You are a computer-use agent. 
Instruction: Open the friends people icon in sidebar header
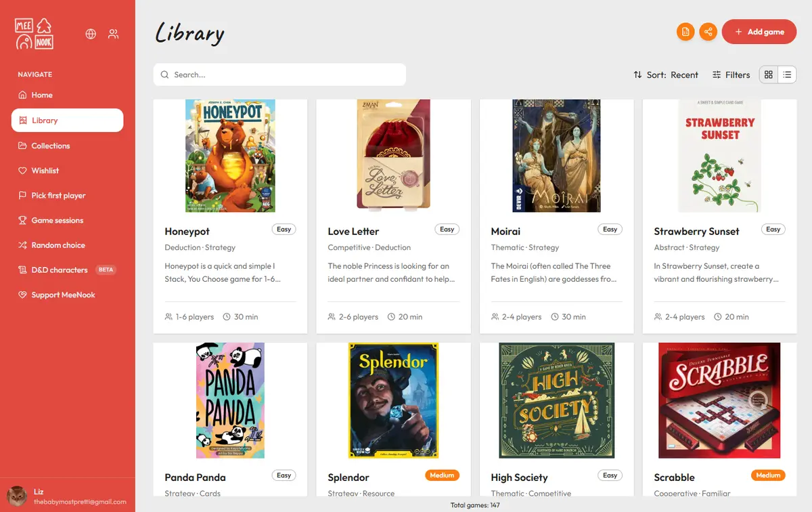point(113,34)
